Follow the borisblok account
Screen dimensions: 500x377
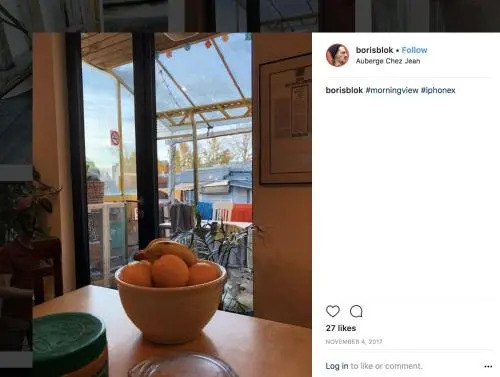point(414,50)
